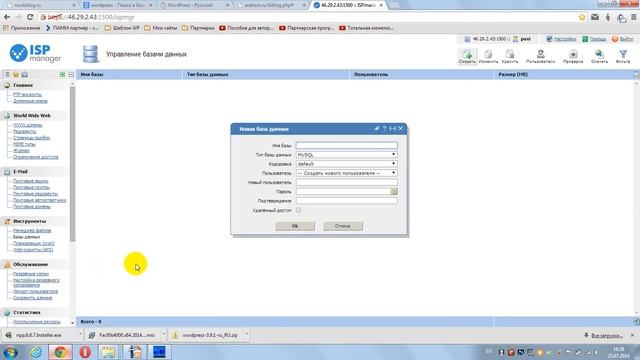Open the Пользователь dropdown in dialog
Image resolution: width=640 pixels, height=360 pixels.
tap(347, 173)
